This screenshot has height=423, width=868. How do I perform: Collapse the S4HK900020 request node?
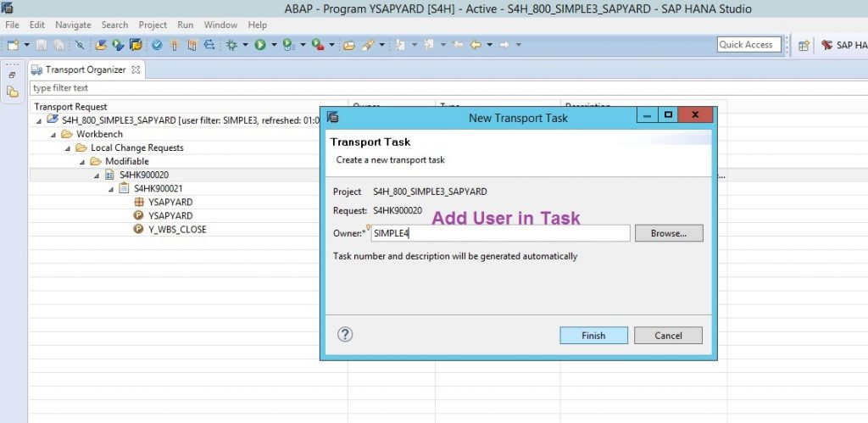(97, 175)
